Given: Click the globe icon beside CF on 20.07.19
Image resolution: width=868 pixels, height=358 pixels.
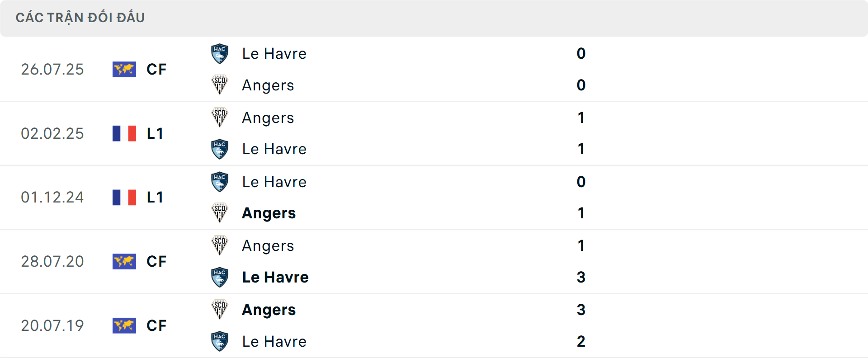Looking at the screenshot, I should (x=124, y=325).
